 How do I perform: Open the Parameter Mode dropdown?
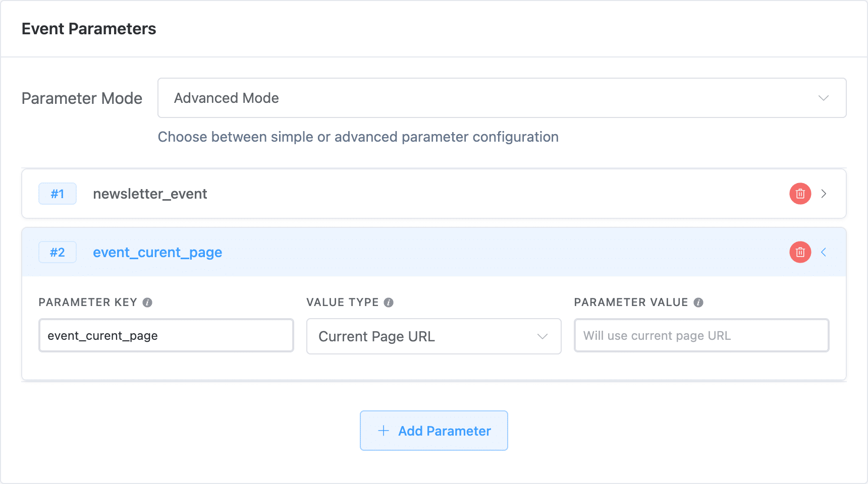(501, 98)
